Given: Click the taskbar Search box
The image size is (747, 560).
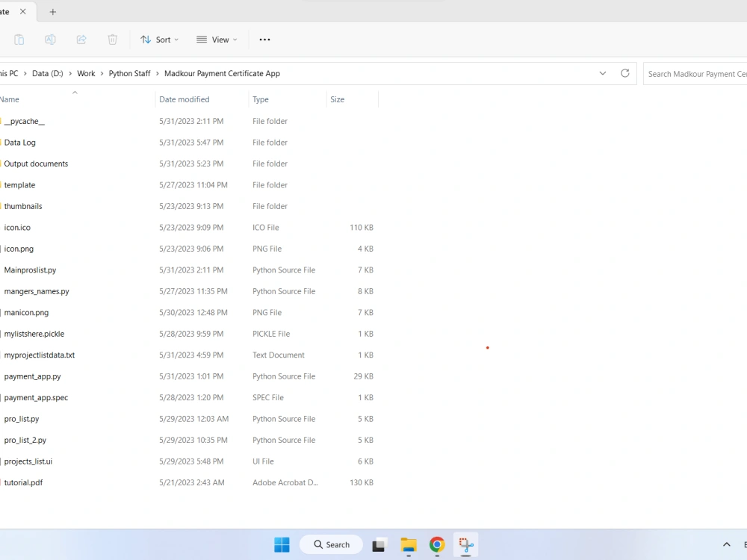Looking at the screenshot, I should click(x=332, y=545).
